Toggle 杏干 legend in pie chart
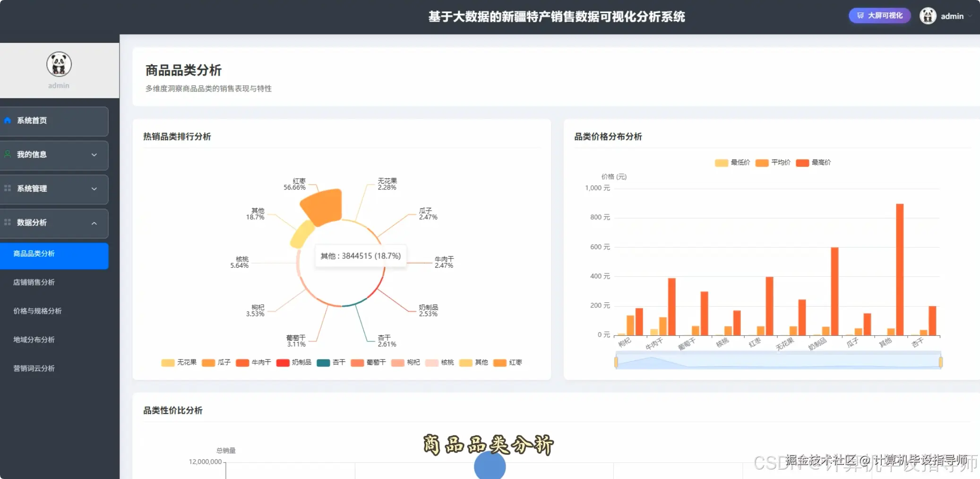Image resolution: width=980 pixels, height=479 pixels. [x=331, y=362]
